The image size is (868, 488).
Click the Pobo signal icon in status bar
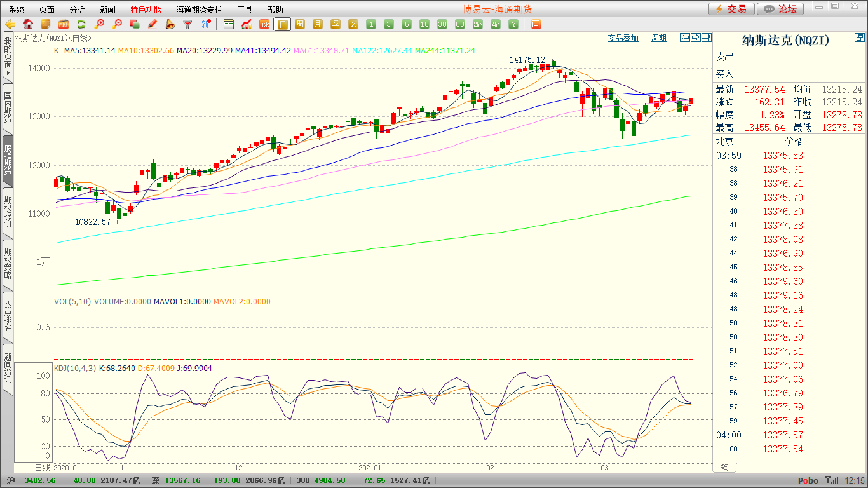831,480
